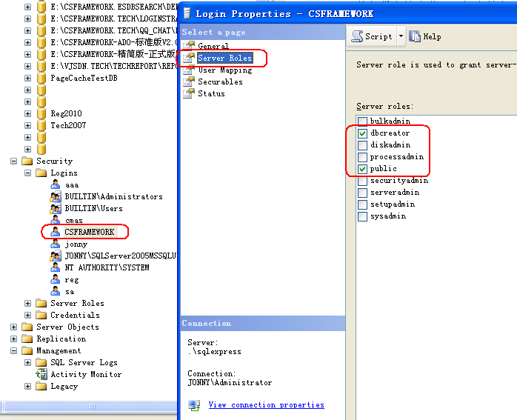Uncheck the dbcreator server role

coord(362,133)
